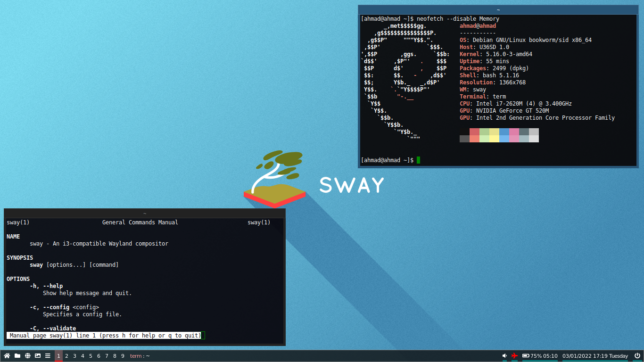Click the '-h, --help' option line
Viewport: 644px width, 362px height.
[x=46, y=286]
